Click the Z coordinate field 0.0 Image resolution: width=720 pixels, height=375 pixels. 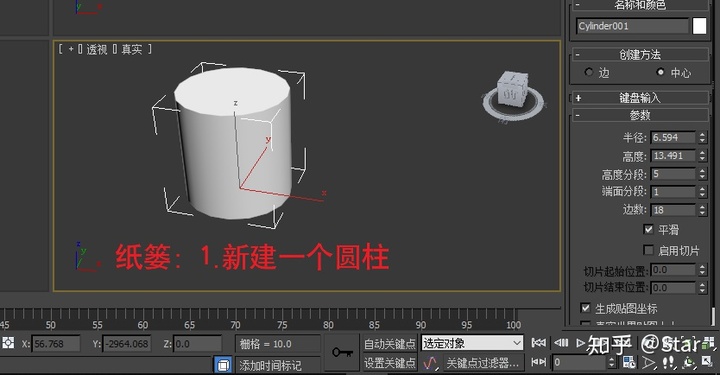(x=197, y=343)
